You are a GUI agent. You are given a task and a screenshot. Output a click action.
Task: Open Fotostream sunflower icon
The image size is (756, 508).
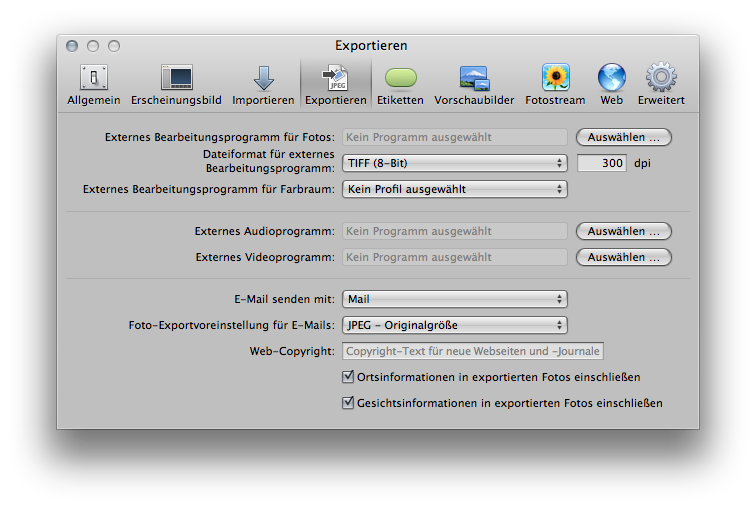tap(556, 84)
